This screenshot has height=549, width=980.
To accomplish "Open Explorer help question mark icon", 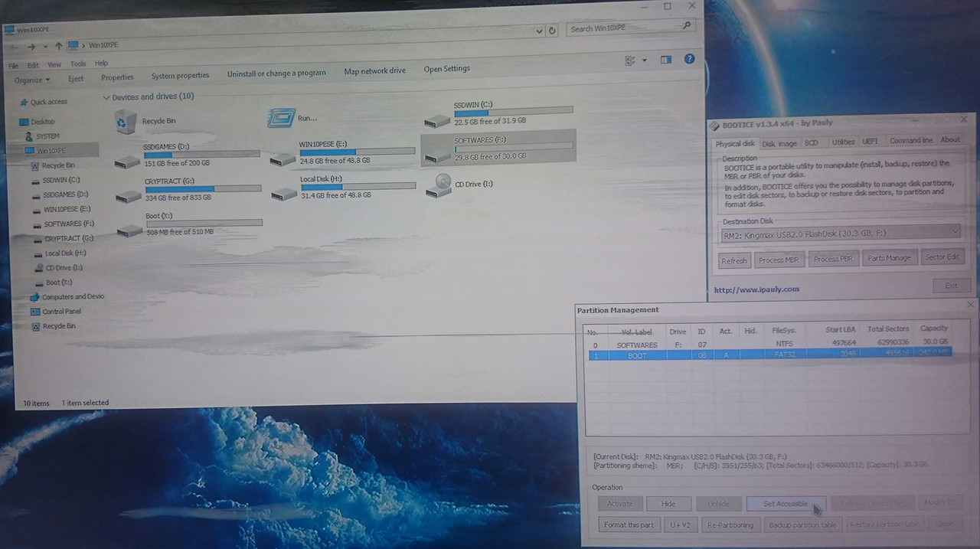I will click(x=689, y=59).
